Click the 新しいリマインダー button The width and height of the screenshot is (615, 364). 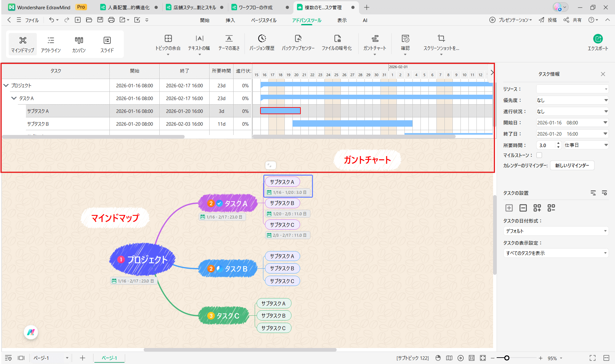tap(572, 165)
